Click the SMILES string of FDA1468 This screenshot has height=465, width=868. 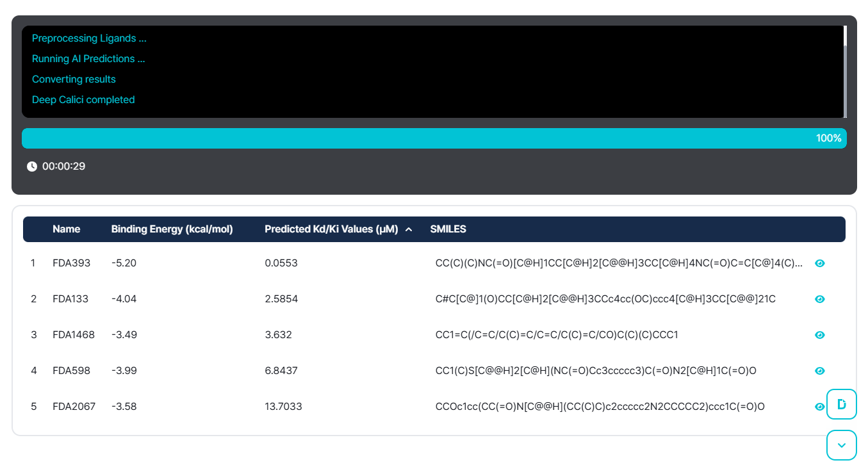556,335
